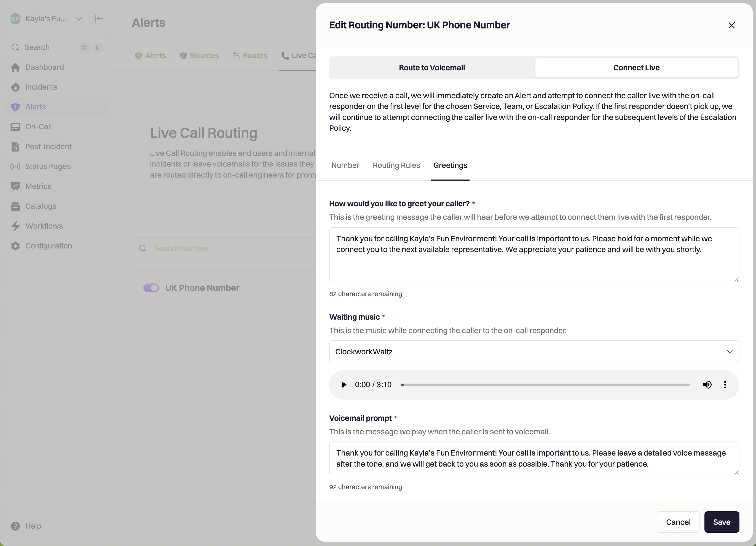Open Incidents from the sidebar

click(x=41, y=87)
